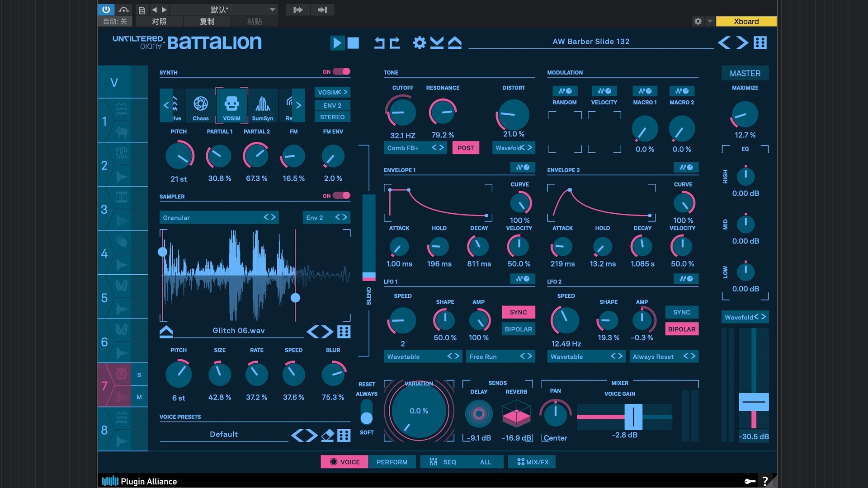This screenshot has height=488, width=868.
Task: Click the load preset down-arrow icon
Action: (x=437, y=43)
